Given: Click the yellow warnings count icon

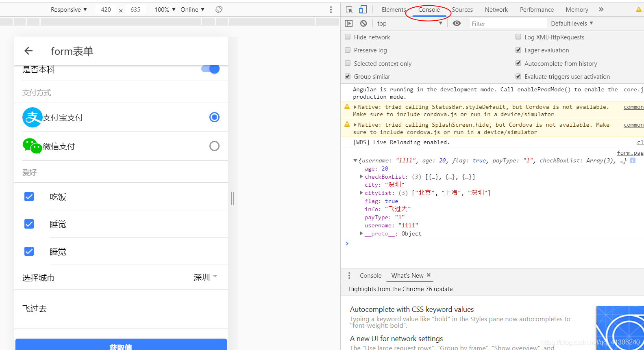Looking at the screenshot, I should pos(639,9).
